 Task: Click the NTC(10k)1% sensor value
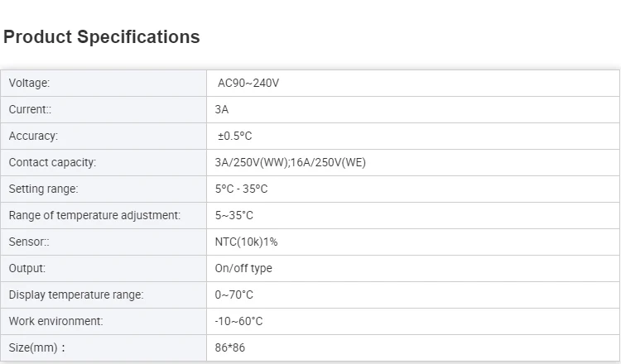click(247, 242)
